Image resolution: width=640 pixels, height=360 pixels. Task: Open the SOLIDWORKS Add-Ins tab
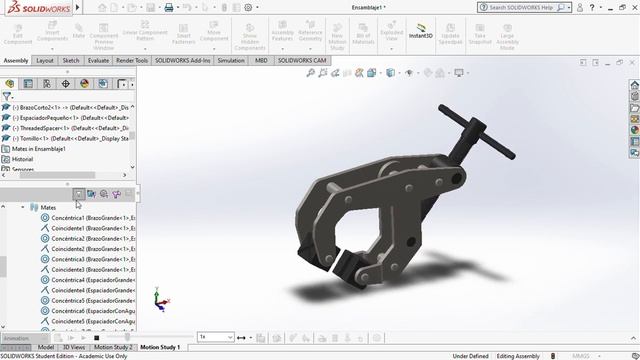[182, 60]
